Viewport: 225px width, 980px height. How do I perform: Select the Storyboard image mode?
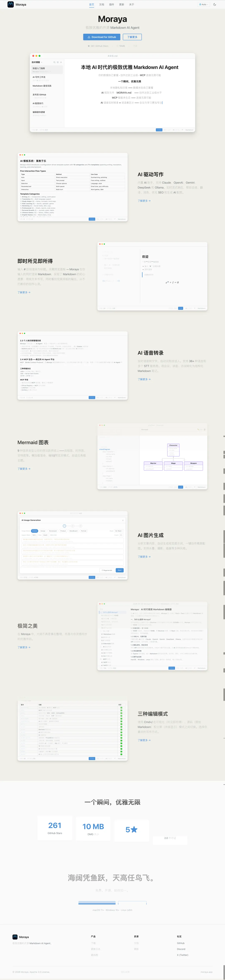[x=53, y=531]
